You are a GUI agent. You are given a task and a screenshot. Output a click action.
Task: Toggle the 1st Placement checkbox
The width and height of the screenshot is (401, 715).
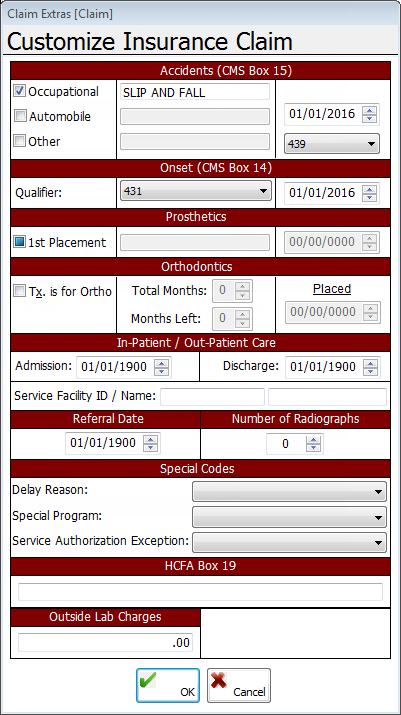coord(20,243)
